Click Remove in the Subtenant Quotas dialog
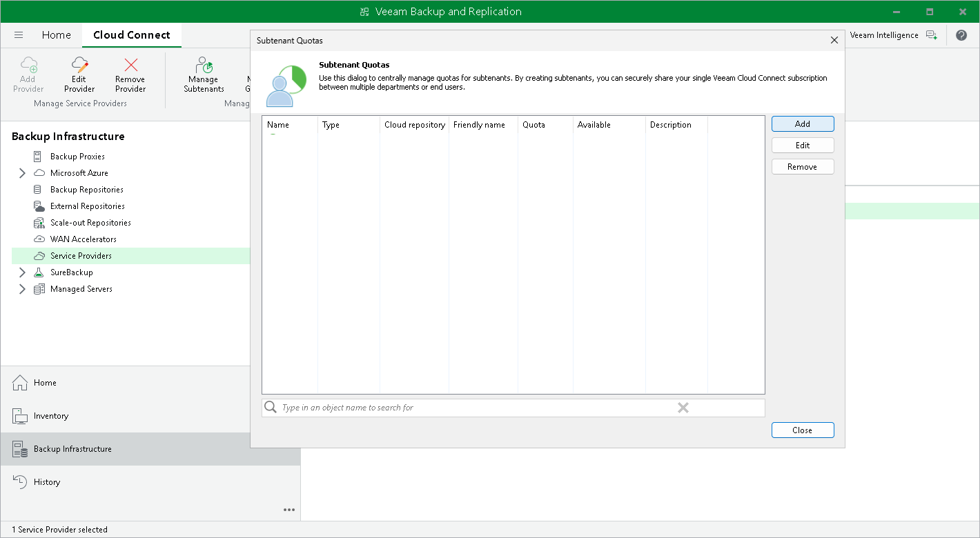Screen dimensions: 980x538 (803, 167)
